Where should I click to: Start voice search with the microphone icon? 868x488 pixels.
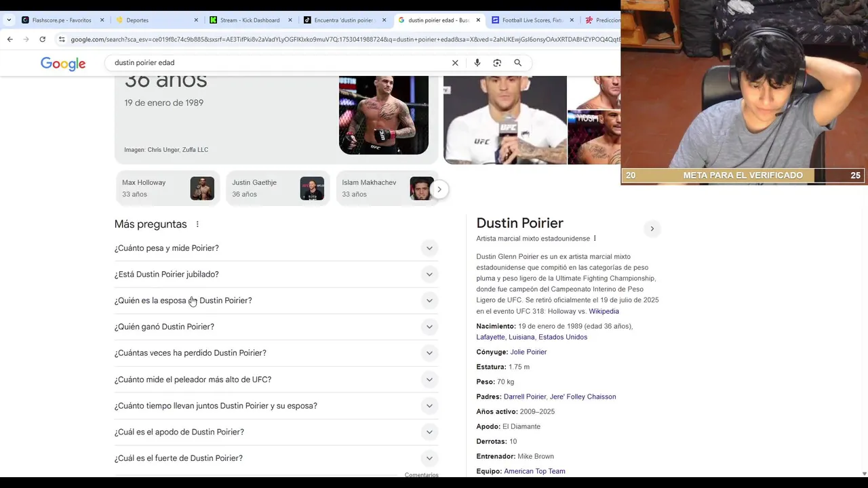[x=477, y=63]
